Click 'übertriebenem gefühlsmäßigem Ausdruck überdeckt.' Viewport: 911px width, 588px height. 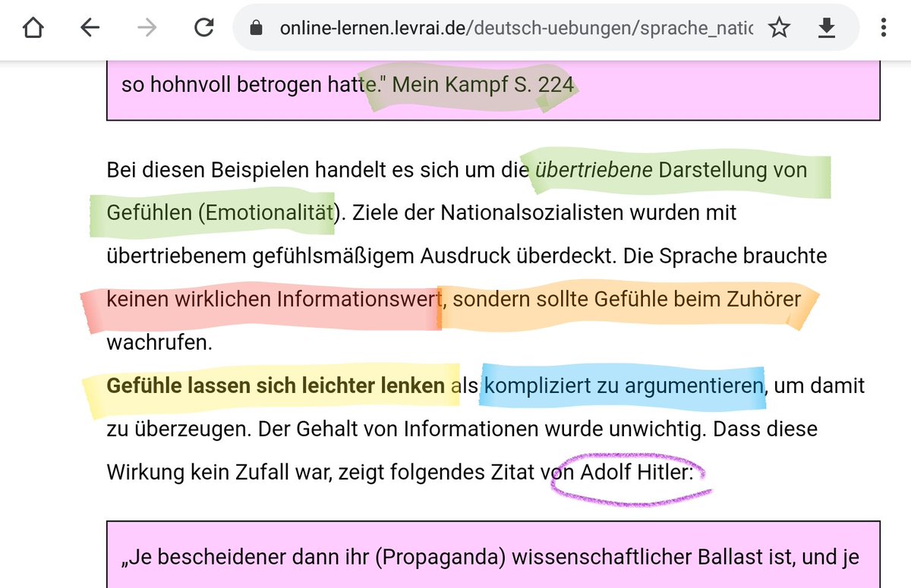click(362, 256)
